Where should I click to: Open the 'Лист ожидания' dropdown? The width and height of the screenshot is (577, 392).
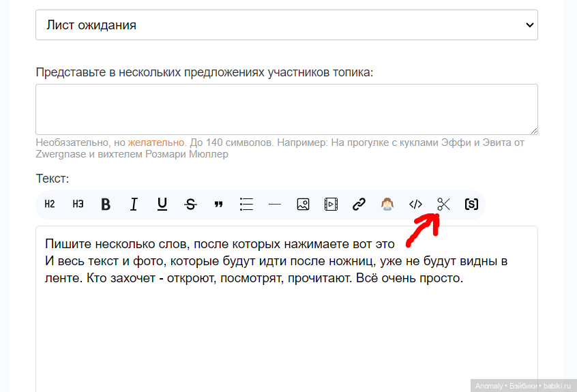pyautogui.click(x=286, y=25)
